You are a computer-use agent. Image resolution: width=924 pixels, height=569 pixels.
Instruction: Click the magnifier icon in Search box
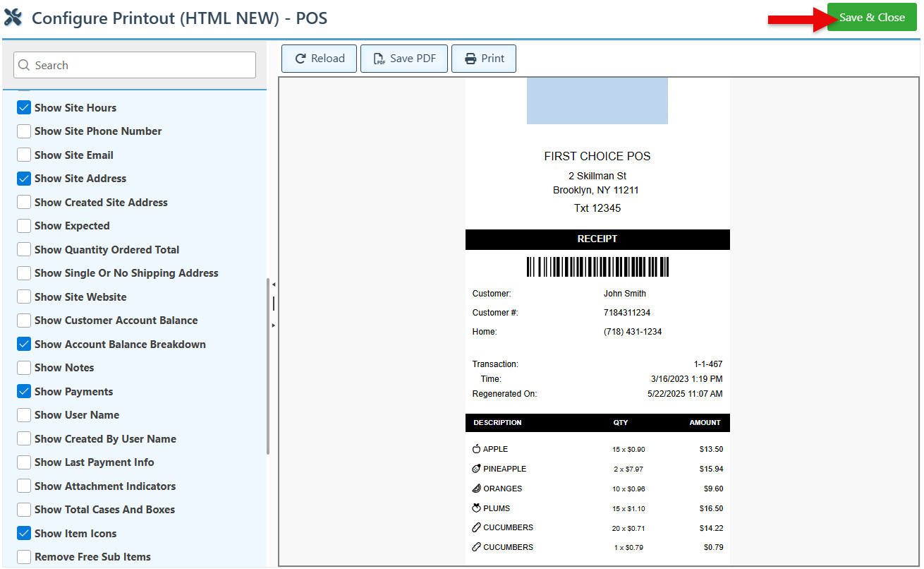tap(24, 66)
